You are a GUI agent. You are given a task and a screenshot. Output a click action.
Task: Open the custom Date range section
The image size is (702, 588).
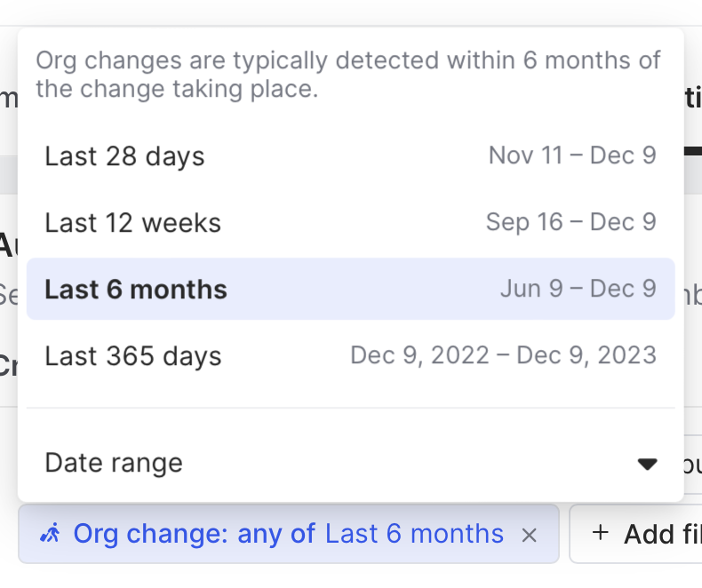coord(114,463)
